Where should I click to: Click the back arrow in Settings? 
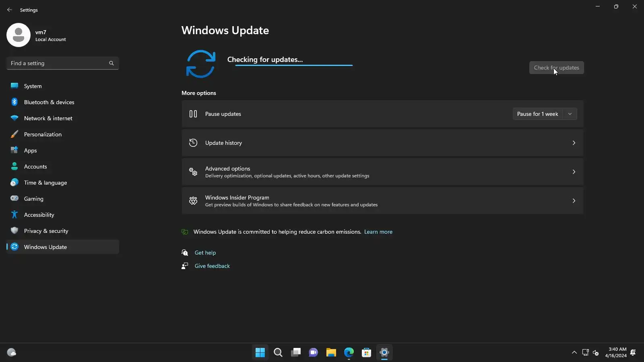pyautogui.click(x=10, y=10)
